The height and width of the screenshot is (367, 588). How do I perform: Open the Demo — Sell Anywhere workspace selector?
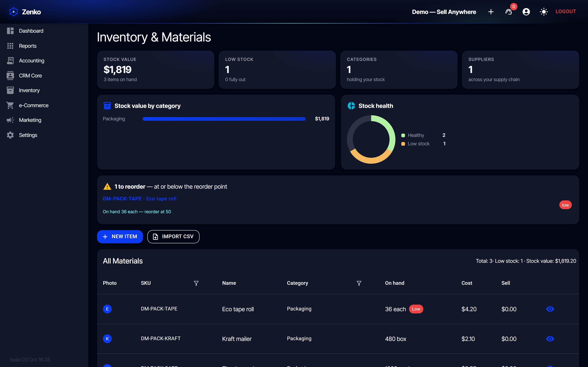click(444, 12)
